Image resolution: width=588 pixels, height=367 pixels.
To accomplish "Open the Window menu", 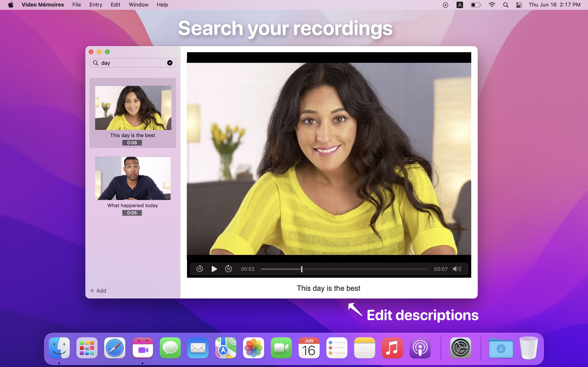I will [x=138, y=5].
